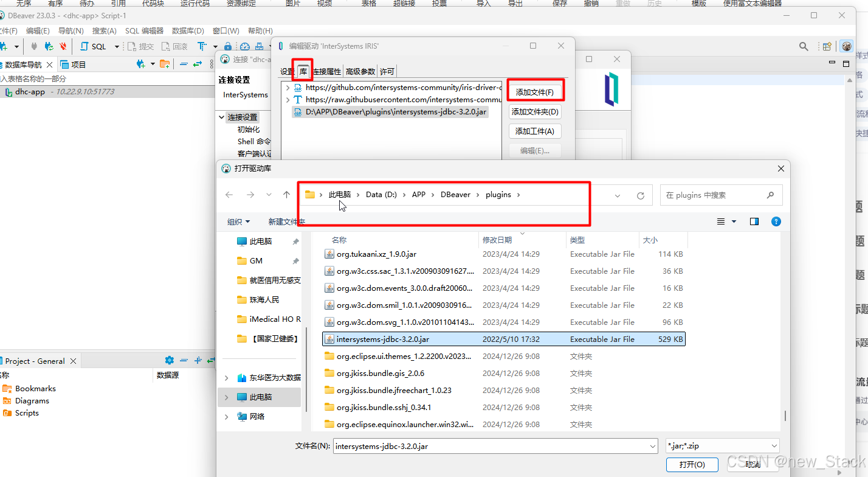868x477 pixels.
Task: Click the 添加文件夹(D) button
Action: pos(535,111)
